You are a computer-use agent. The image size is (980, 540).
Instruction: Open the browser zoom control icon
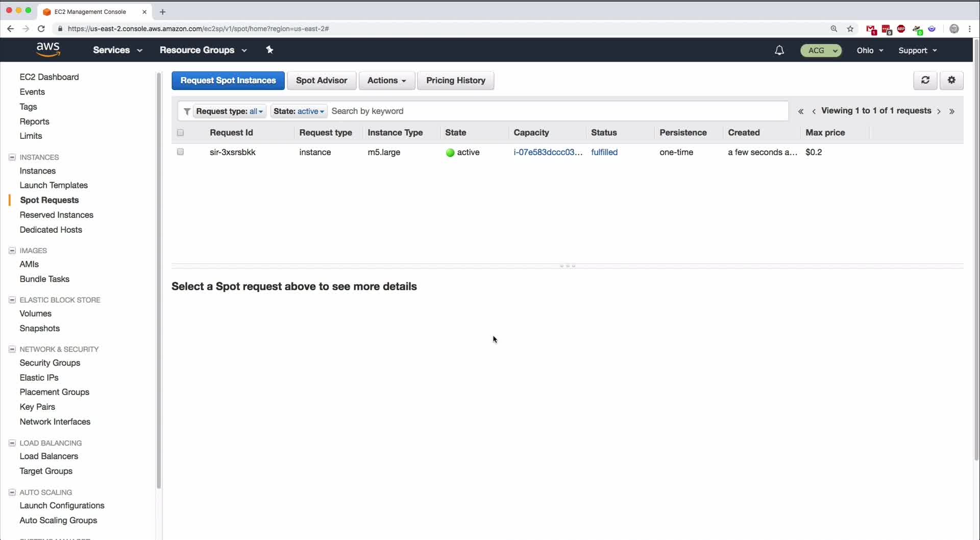(834, 29)
